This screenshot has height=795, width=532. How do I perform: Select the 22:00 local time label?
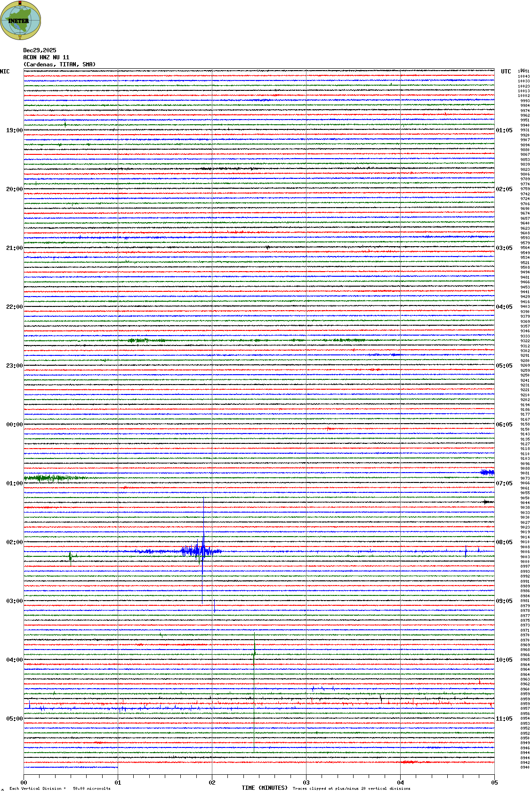14,307
